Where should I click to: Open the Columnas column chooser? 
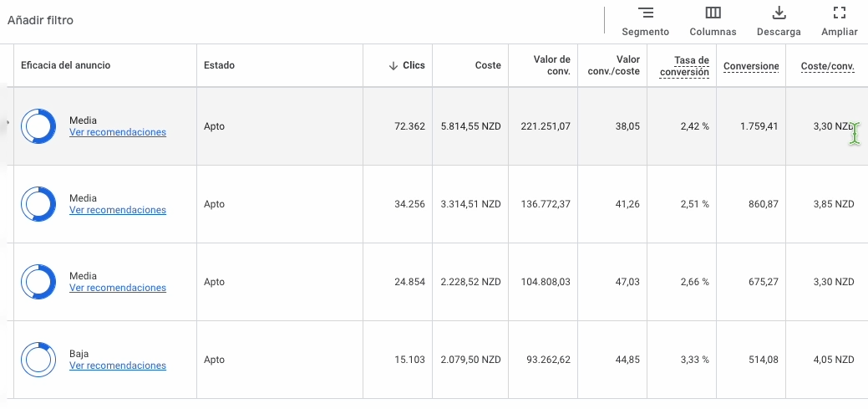click(713, 13)
